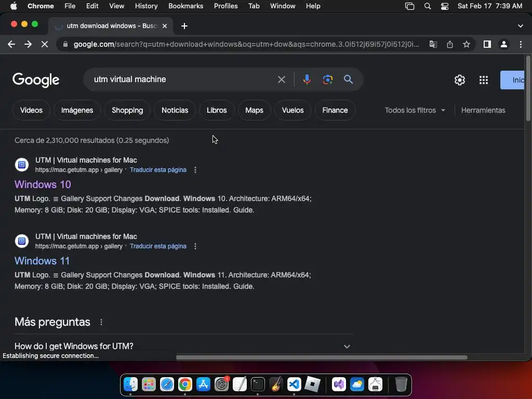Open Chrome's three-dot menu
The image size is (532, 399).
click(x=521, y=44)
